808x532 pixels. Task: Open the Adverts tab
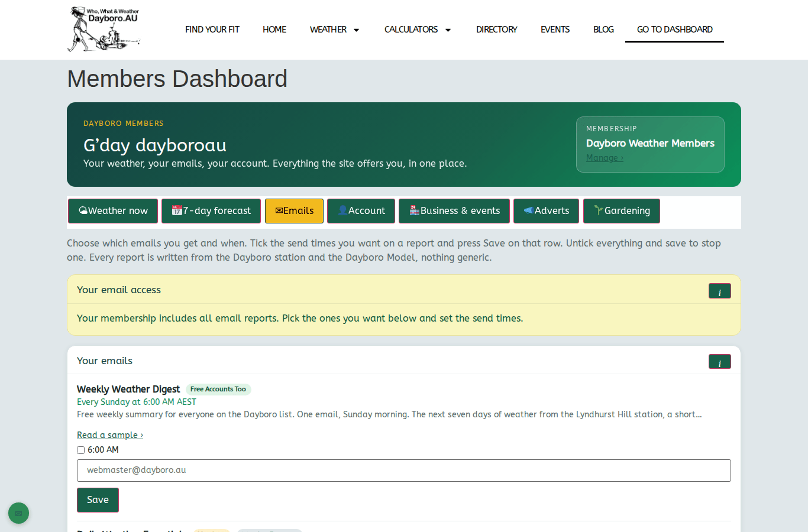pyautogui.click(x=547, y=211)
